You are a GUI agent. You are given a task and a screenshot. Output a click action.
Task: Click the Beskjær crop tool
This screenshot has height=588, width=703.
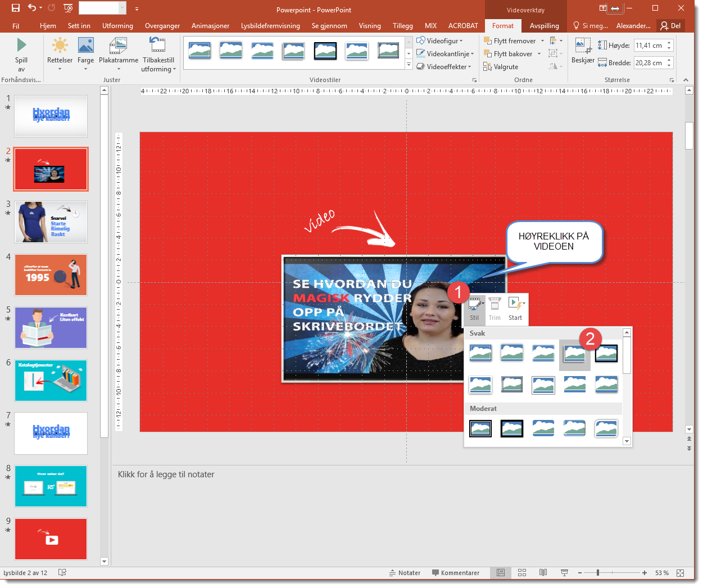[582, 46]
